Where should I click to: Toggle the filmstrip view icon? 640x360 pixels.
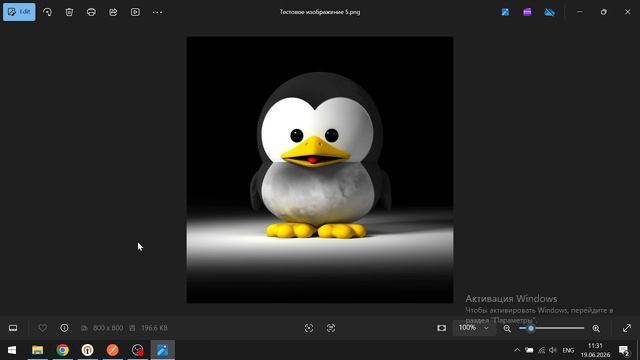[x=13, y=328]
